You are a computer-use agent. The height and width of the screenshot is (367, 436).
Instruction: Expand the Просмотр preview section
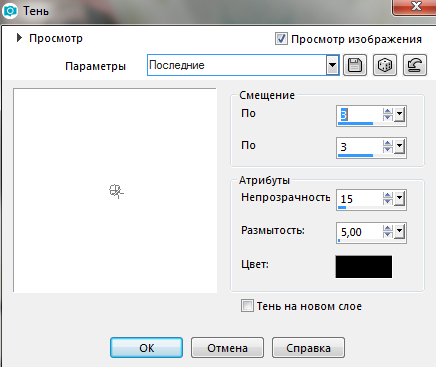coord(19,38)
